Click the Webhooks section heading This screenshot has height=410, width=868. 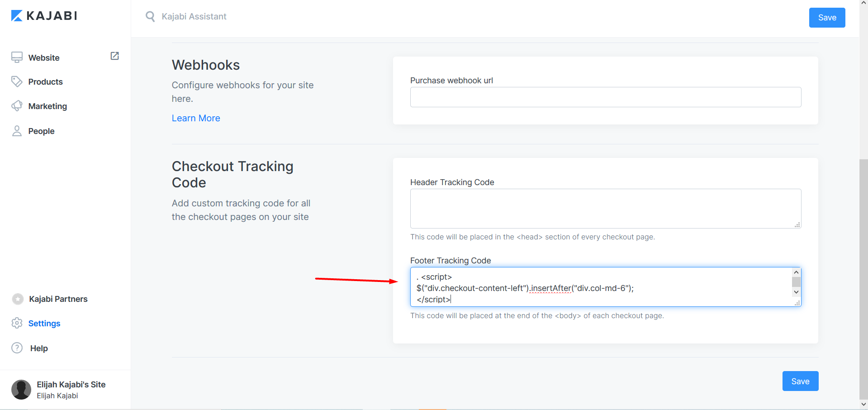[206, 65]
